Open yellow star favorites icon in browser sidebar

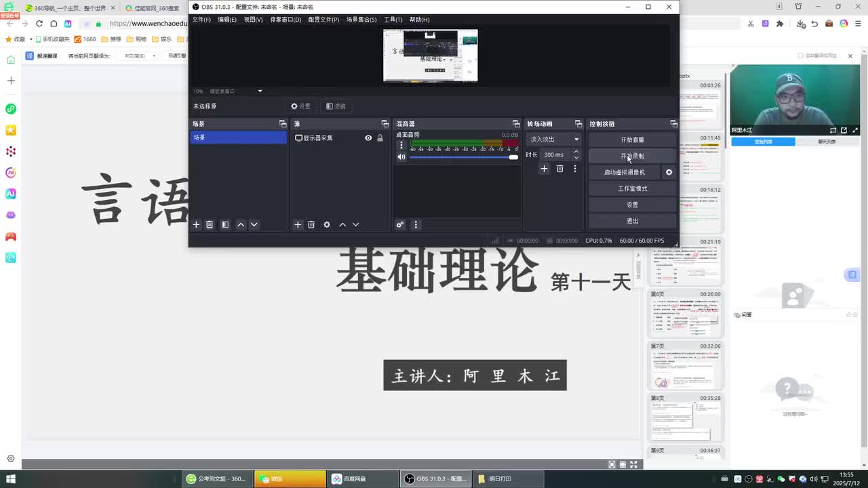tap(10, 130)
